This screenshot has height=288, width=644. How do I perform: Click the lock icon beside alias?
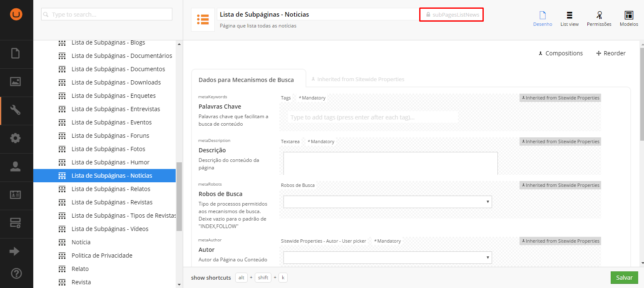click(428, 15)
